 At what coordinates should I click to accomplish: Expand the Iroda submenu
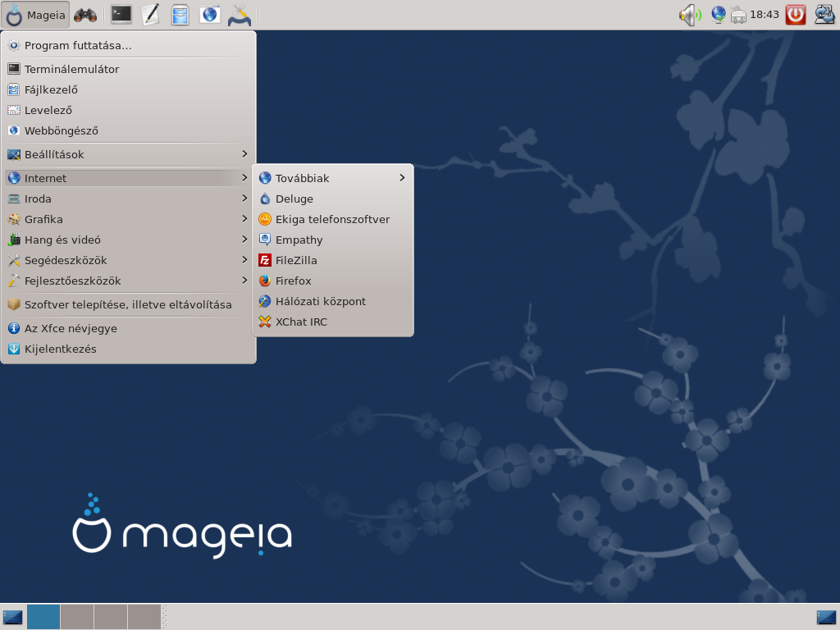coord(128,199)
